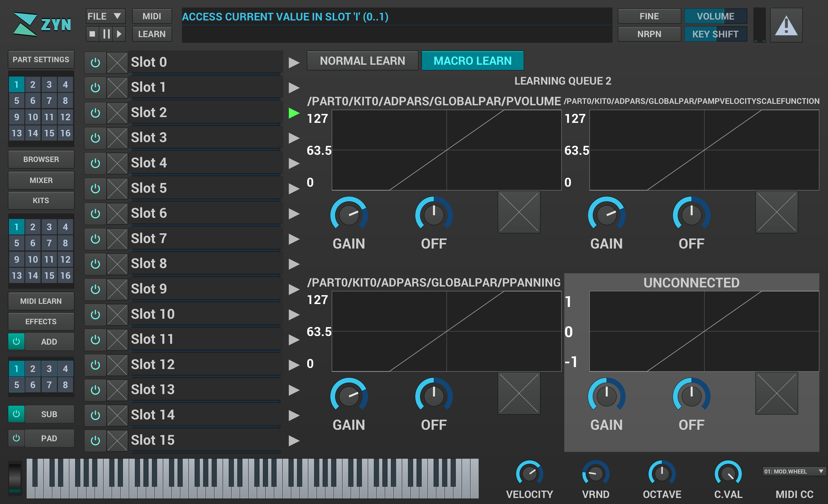Open the BROWSER view
This screenshot has height=504, width=828.
(x=41, y=159)
